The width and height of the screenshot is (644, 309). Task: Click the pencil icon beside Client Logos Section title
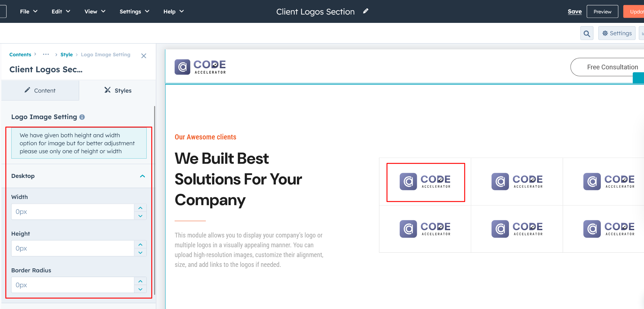pos(366,11)
